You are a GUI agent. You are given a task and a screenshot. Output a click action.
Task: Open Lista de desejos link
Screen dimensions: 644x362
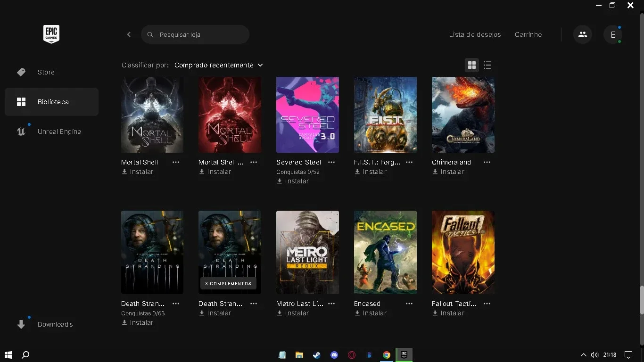(x=475, y=34)
